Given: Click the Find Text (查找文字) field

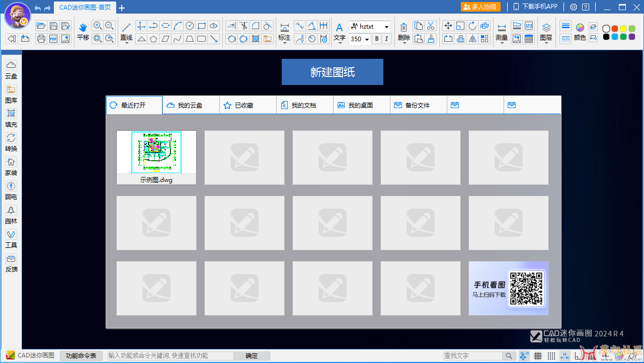Looking at the screenshot, I should pyautogui.click(x=474, y=355).
